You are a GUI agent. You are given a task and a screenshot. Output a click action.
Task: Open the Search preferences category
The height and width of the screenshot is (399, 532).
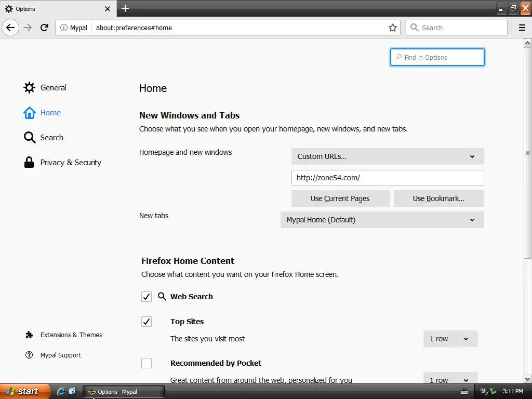pyautogui.click(x=44, y=137)
